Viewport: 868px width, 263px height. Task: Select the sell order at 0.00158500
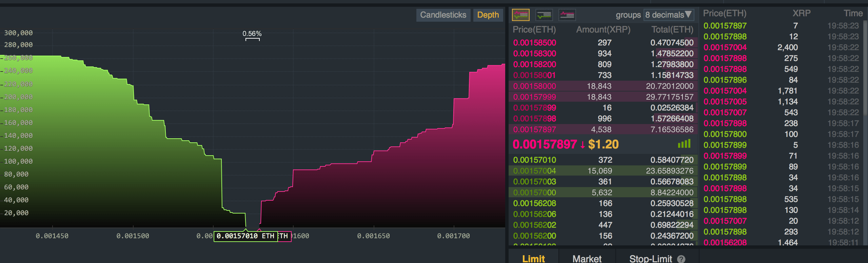[603, 43]
